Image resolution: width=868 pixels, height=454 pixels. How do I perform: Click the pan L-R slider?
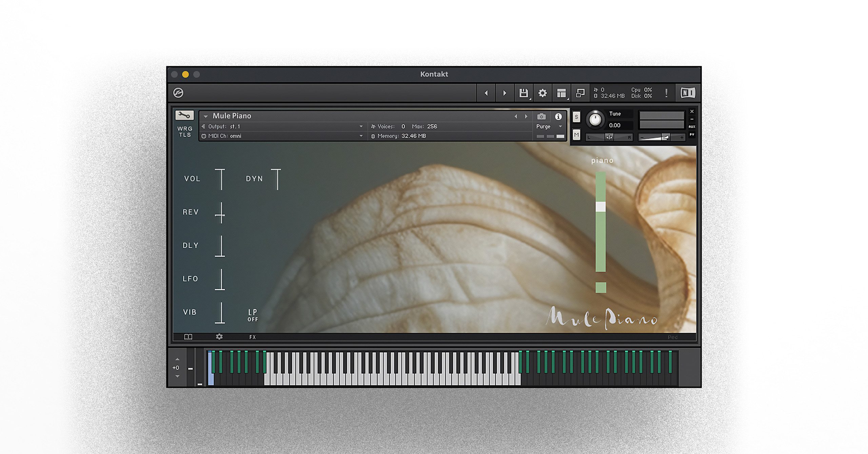click(609, 137)
